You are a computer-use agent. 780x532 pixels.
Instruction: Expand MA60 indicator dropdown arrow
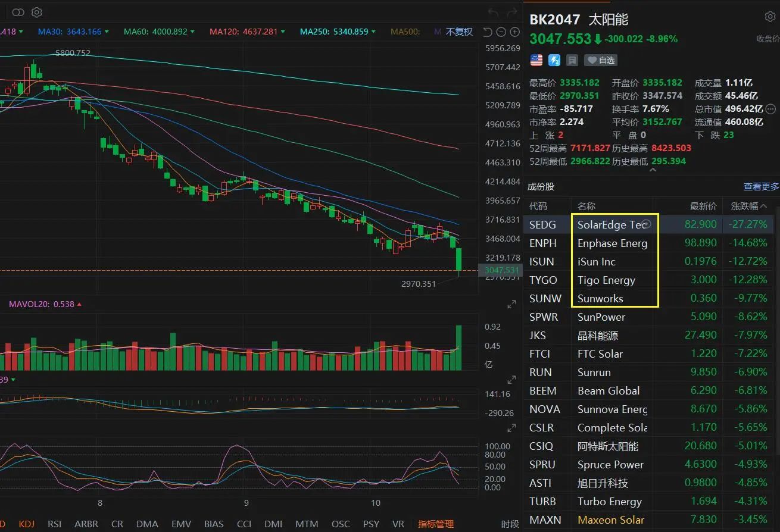pos(192,32)
